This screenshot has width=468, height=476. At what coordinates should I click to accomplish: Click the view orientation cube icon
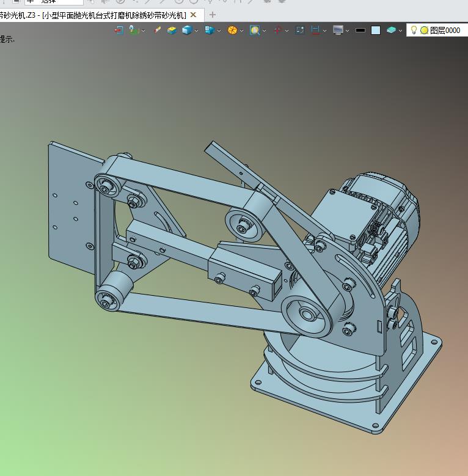click(210, 30)
